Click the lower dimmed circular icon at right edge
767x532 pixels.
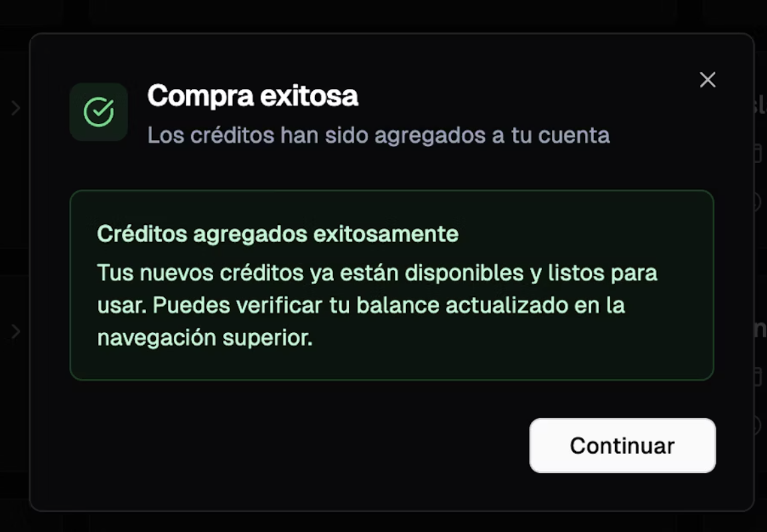pyautogui.click(x=759, y=425)
